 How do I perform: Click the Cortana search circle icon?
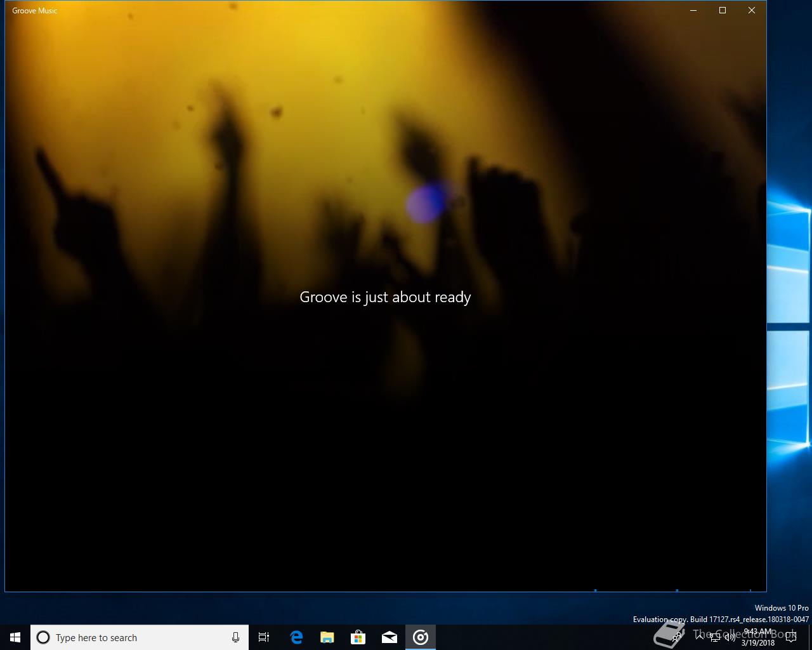[43, 637]
